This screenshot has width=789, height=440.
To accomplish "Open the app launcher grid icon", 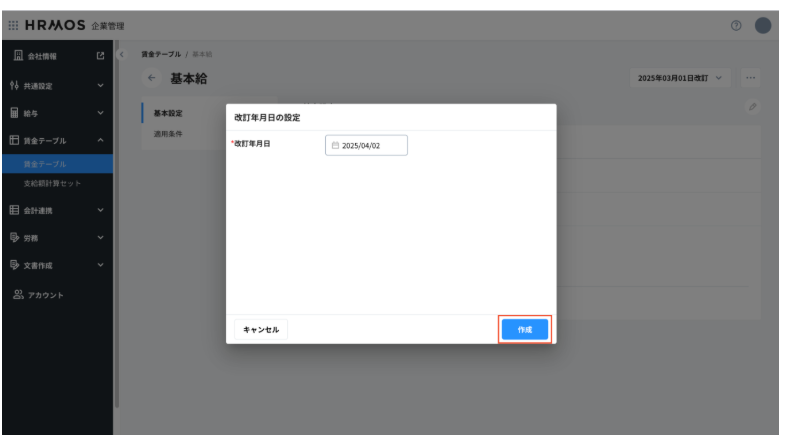I will [14, 22].
